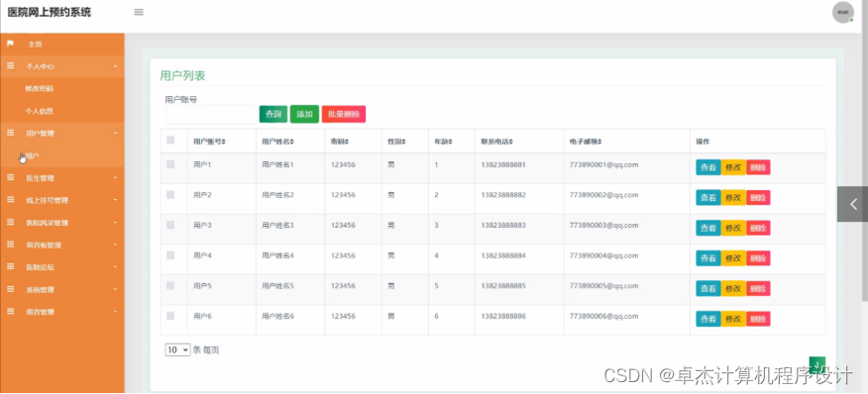Sort table by 年龄 column arrows
The height and width of the screenshot is (394, 868).
(x=451, y=143)
